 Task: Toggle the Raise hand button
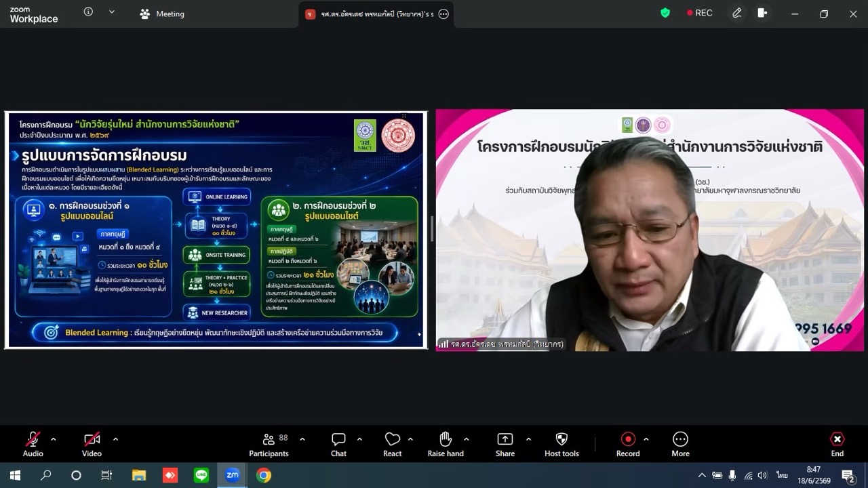coord(446,444)
